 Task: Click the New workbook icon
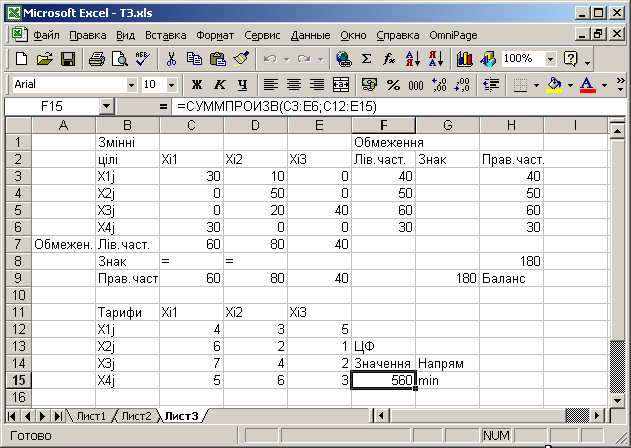21,59
